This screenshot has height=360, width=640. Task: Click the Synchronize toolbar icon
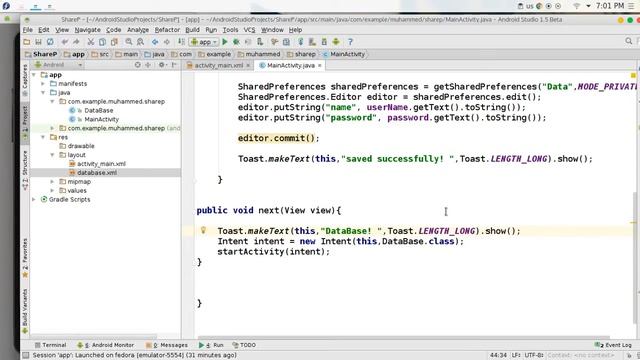(50, 42)
